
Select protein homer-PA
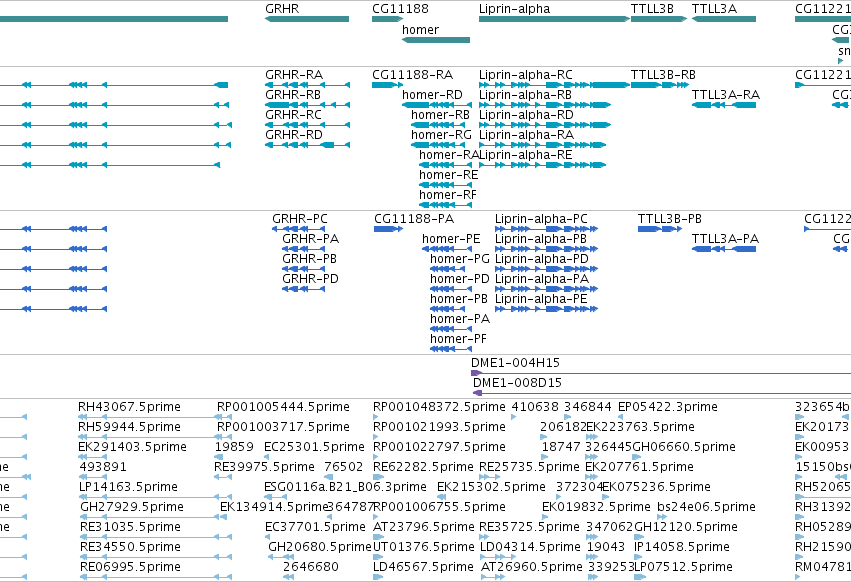coord(450,330)
